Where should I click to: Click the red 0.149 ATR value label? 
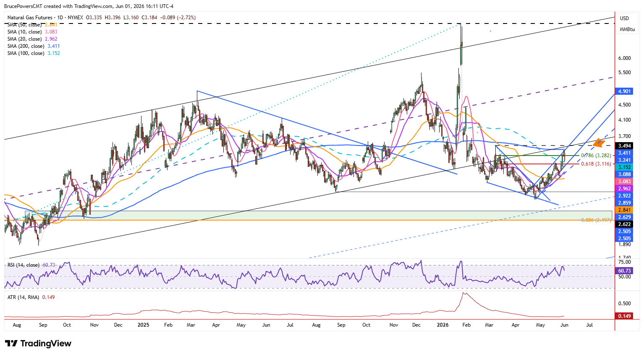[624, 316]
